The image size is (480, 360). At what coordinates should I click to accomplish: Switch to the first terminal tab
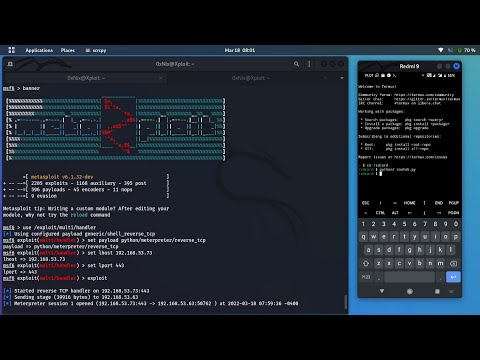coord(85,78)
